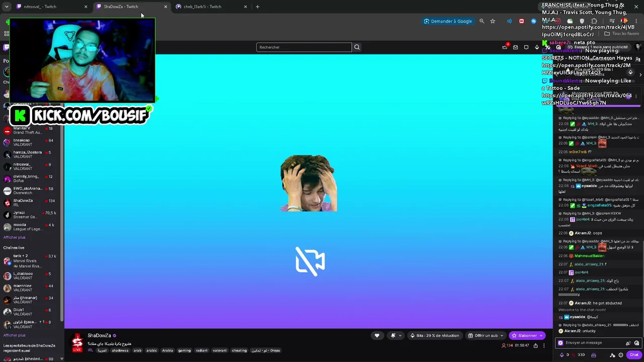Close the cheb_l3arb1i tab
Image resolution: width=644 pixels, height=362 pixels.
point(246,7)
